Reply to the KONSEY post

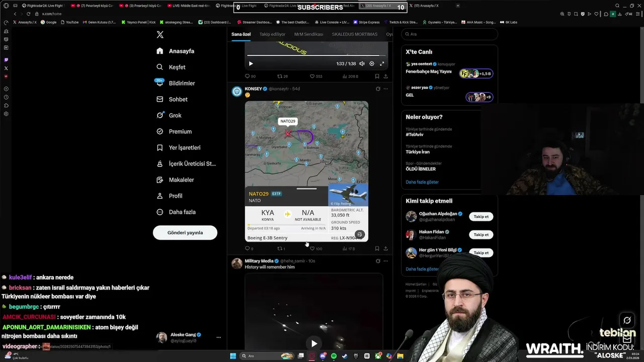[x=249, y=248]
